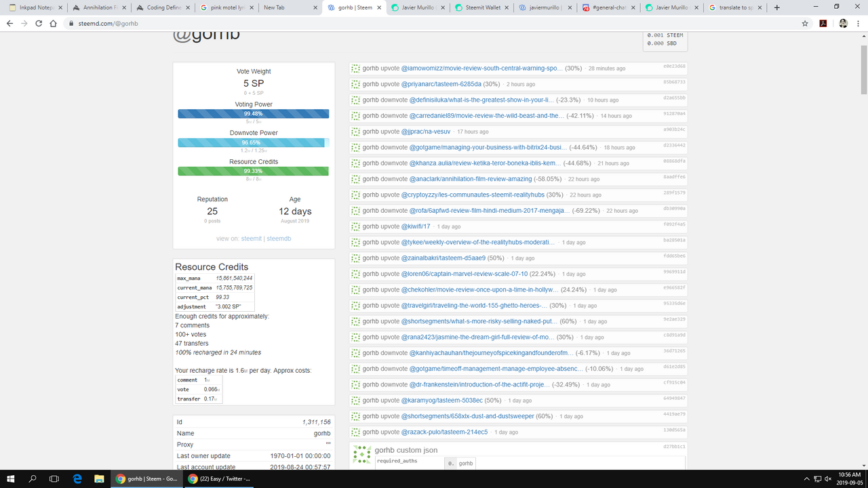Switch to the Coding Define tab
The width and height of the screenshot is (868, 488).
[x=163, y=7]
